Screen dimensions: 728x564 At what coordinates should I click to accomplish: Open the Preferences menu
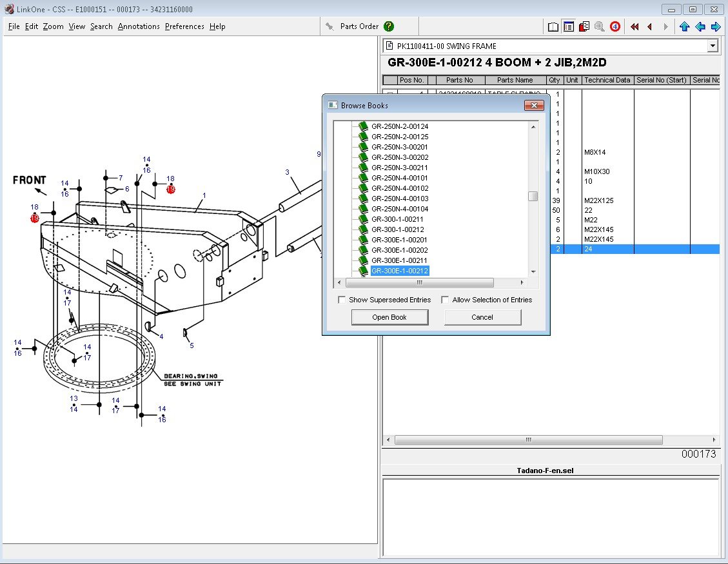[x=184, y=26]
